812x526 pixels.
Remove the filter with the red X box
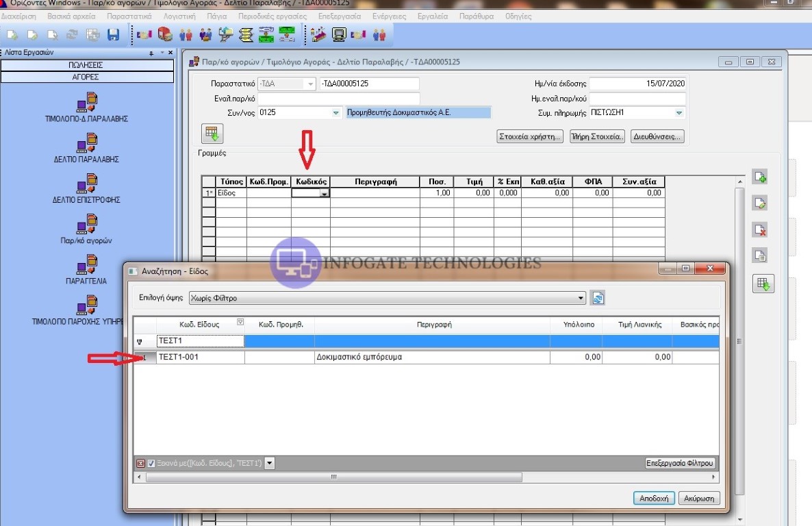click(141, 464)
